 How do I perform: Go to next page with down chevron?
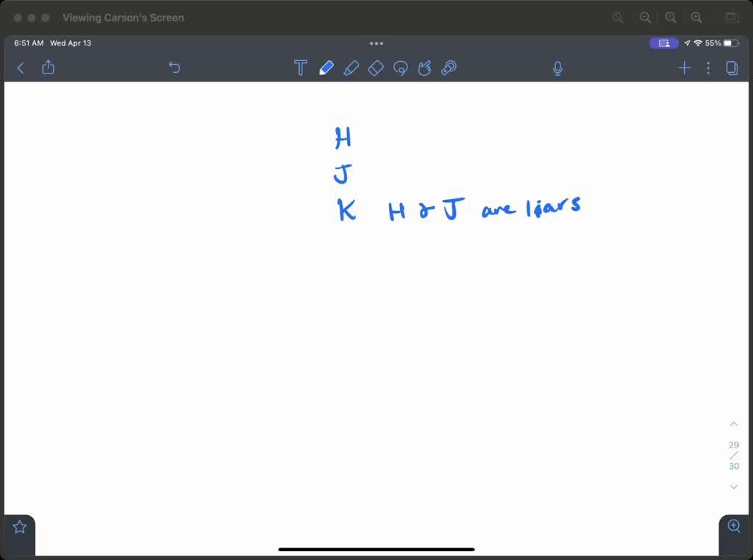tap(733, 487)
